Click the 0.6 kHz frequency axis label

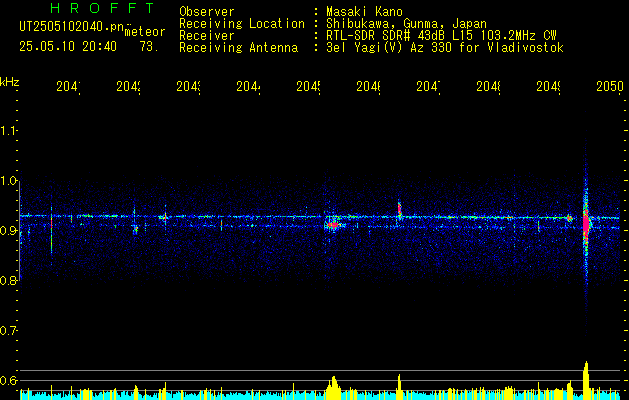[8, 380]
